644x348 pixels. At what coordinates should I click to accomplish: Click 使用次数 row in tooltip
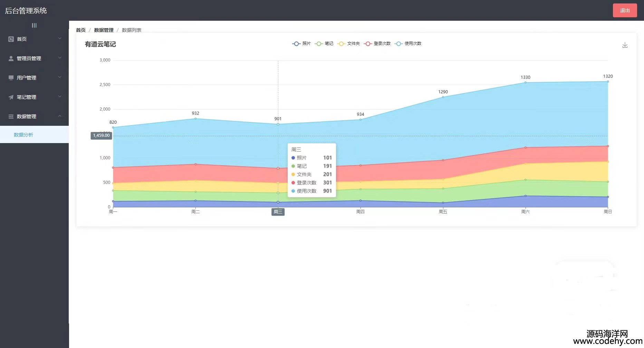(311, 191)
